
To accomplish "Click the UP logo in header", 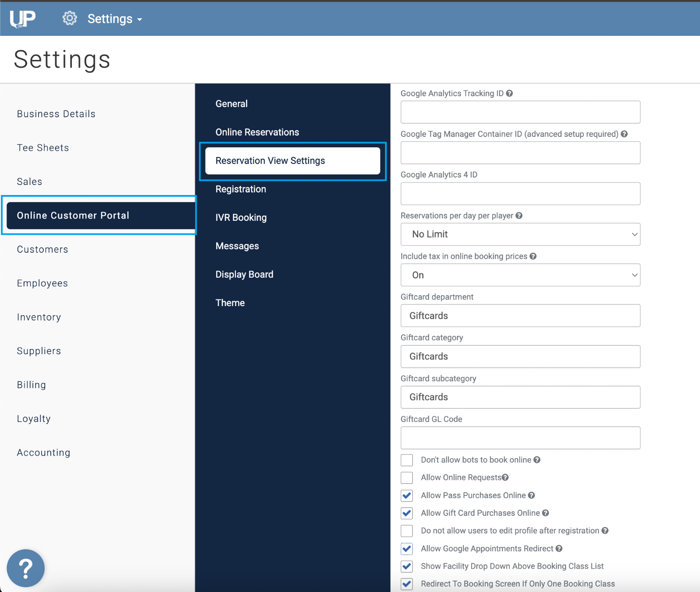I will [x=22, y=18].
